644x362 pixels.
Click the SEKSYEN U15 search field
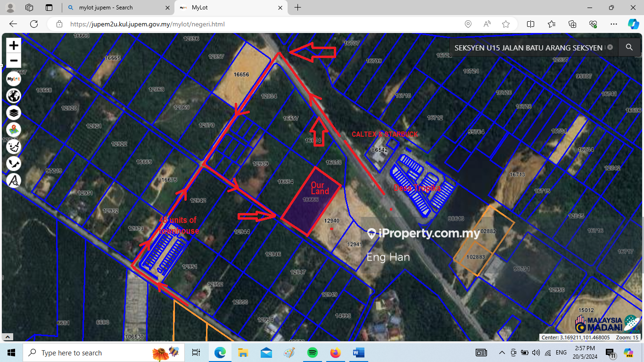click(x=528, y=48)
